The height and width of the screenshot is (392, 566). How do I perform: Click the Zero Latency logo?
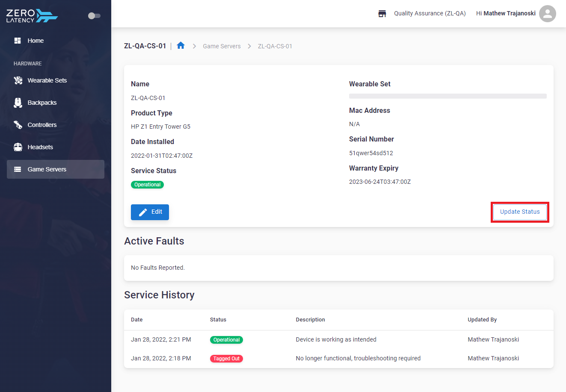pos(32,16)
